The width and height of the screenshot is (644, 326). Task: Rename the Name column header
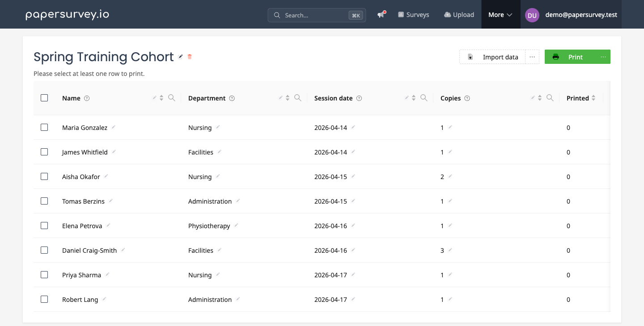click(x=155, y=97)
